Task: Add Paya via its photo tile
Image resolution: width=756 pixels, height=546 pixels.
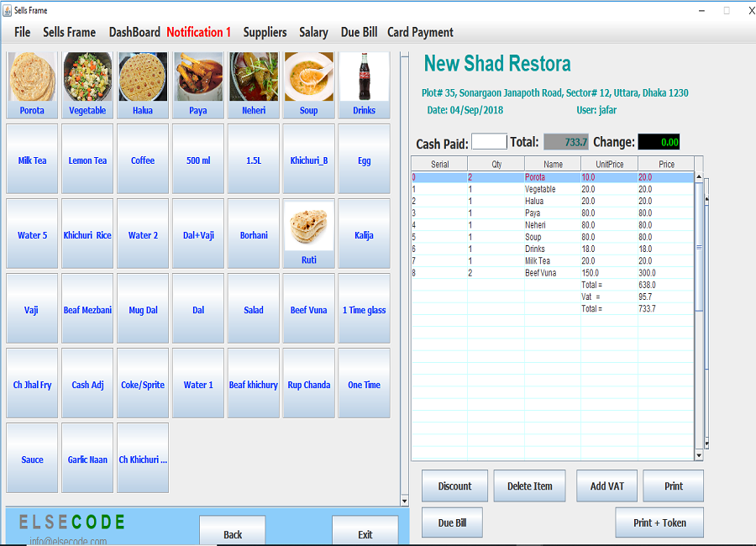Action: [x=198, y=77]
